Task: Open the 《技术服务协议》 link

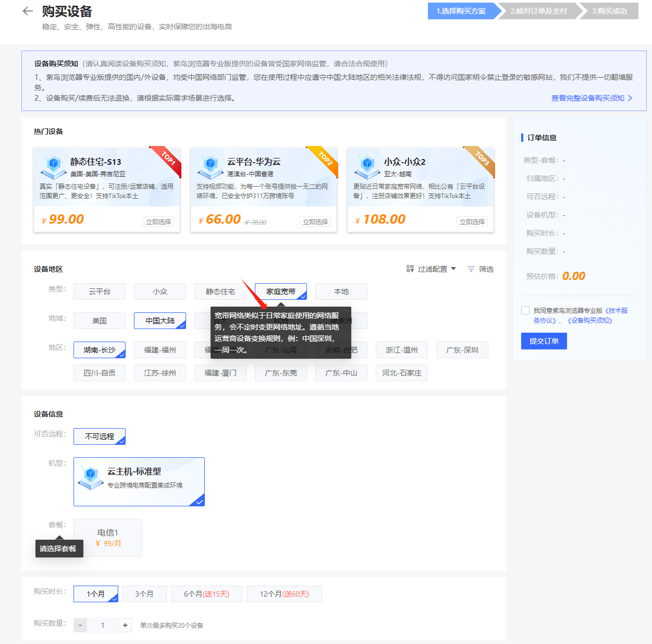Action: tap(581, 315)
